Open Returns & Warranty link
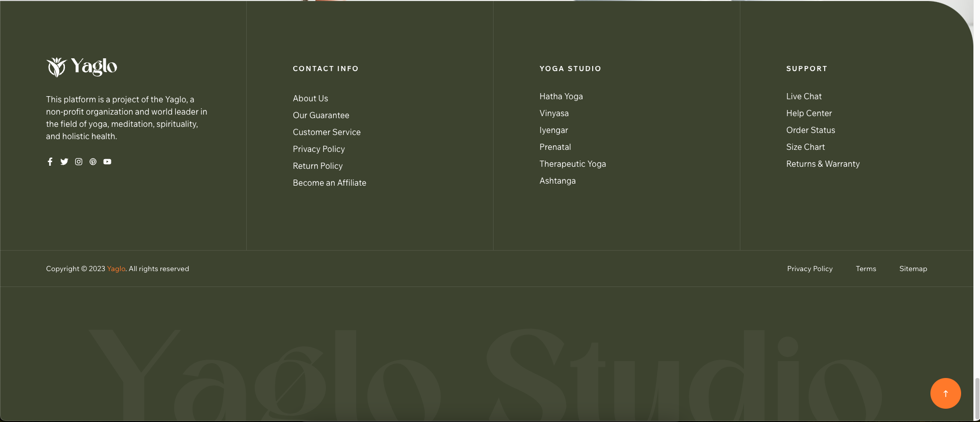 [x=823, y=164]
